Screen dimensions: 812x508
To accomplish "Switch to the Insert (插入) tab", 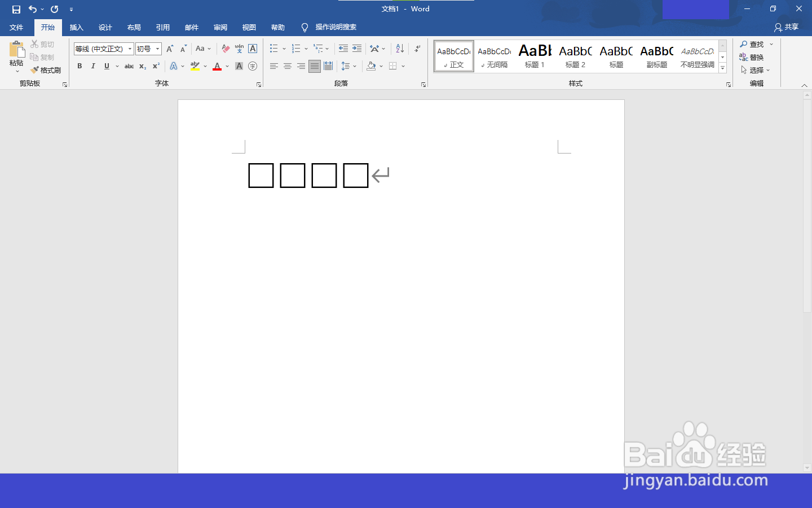I will click(77, 27).
